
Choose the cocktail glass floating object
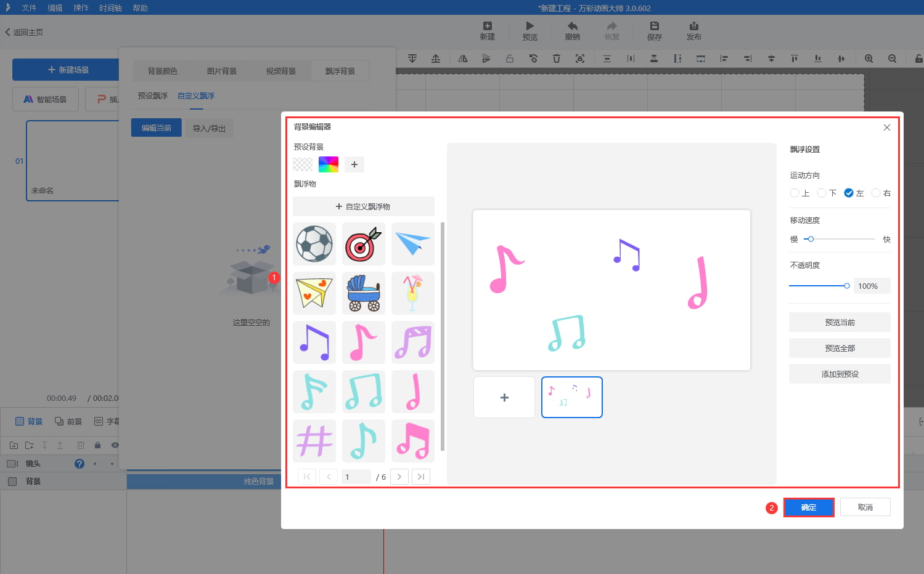(413, 293)
